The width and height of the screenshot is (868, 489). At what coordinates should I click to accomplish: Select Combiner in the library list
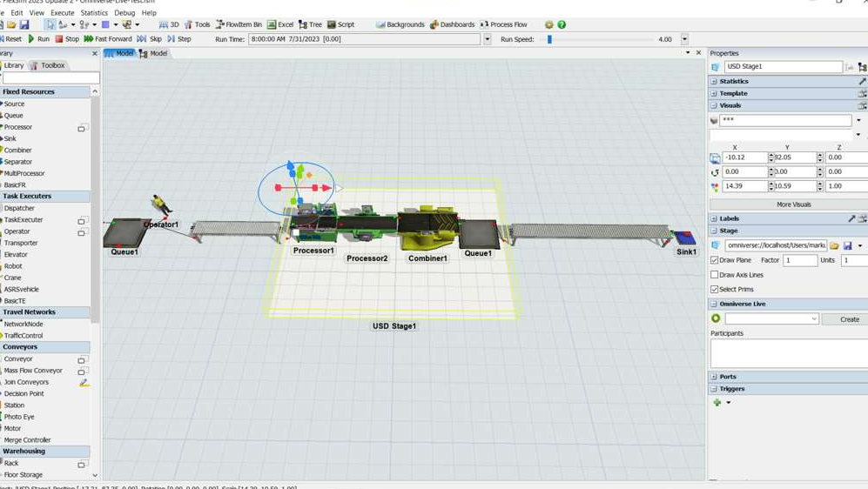(x=17, y=150)
